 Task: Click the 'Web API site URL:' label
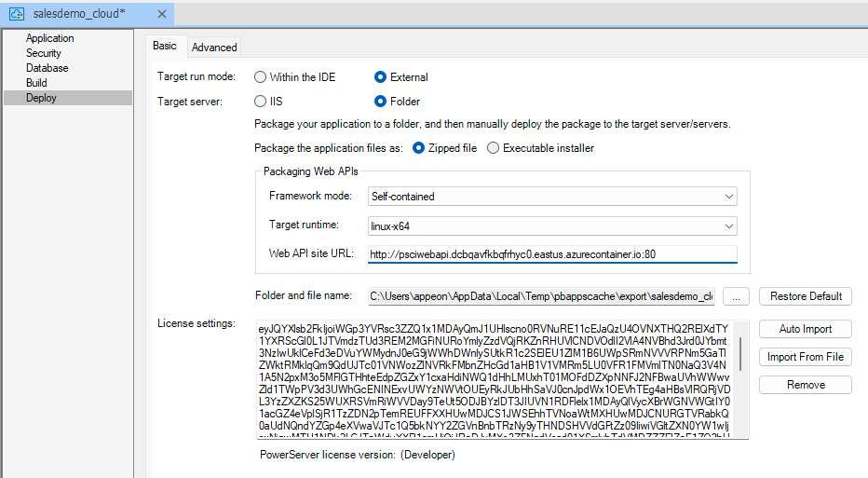(x=311, y=253)
